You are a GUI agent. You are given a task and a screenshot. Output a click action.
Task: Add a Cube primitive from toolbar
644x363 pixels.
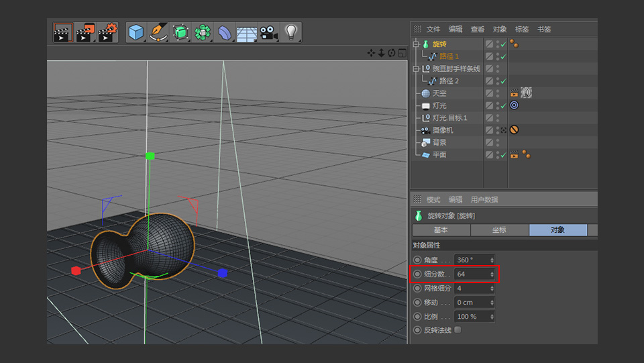click(136, 32)
